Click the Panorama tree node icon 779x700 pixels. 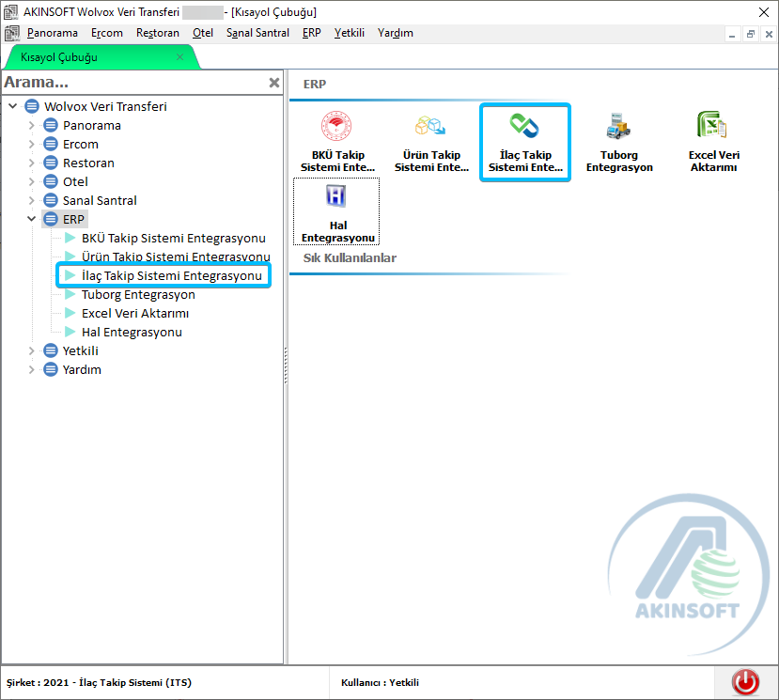click(51, 125)
